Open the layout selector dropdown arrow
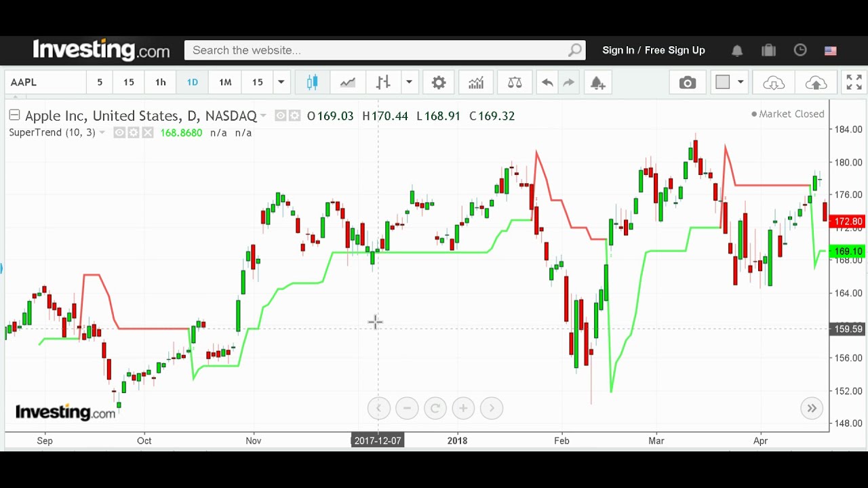Screen dimensions: 868x488 [741, 83]
